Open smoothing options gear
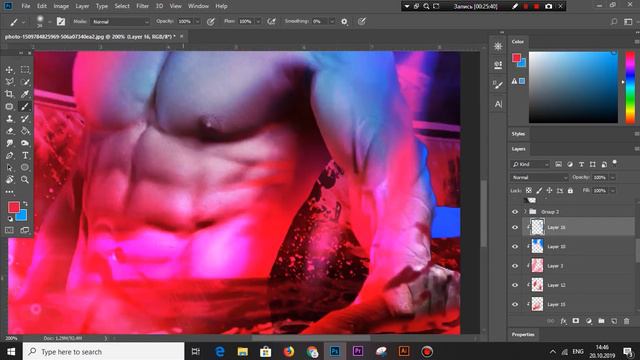 pyautogui.click(x=344, y=22)
